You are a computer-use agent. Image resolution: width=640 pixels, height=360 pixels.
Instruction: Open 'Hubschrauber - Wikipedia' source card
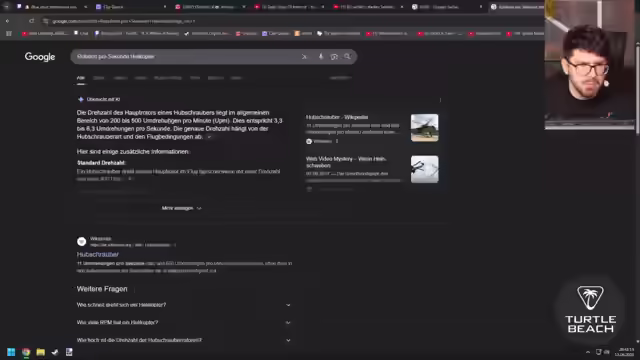pos(372,128)
